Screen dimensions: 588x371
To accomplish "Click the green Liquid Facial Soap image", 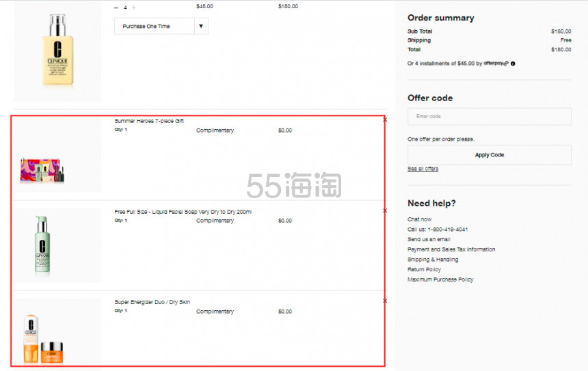I will click(x=42, y=244).
